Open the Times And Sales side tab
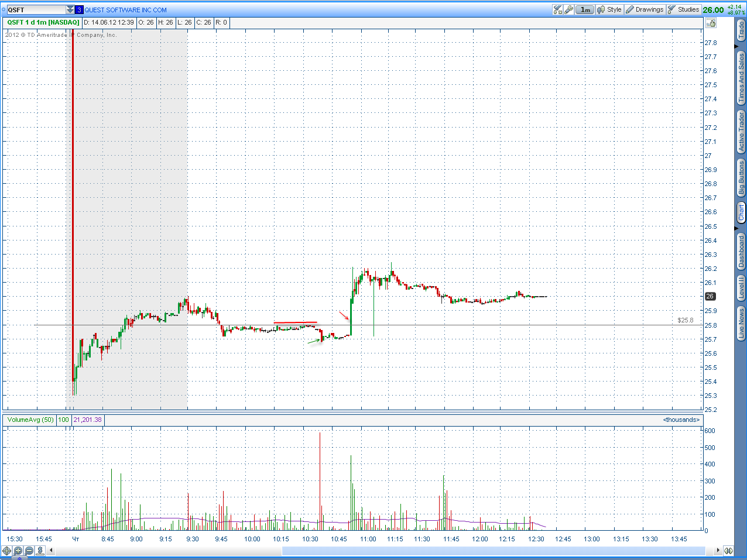Viewport: 747px width, 560px height. [741, 78]
